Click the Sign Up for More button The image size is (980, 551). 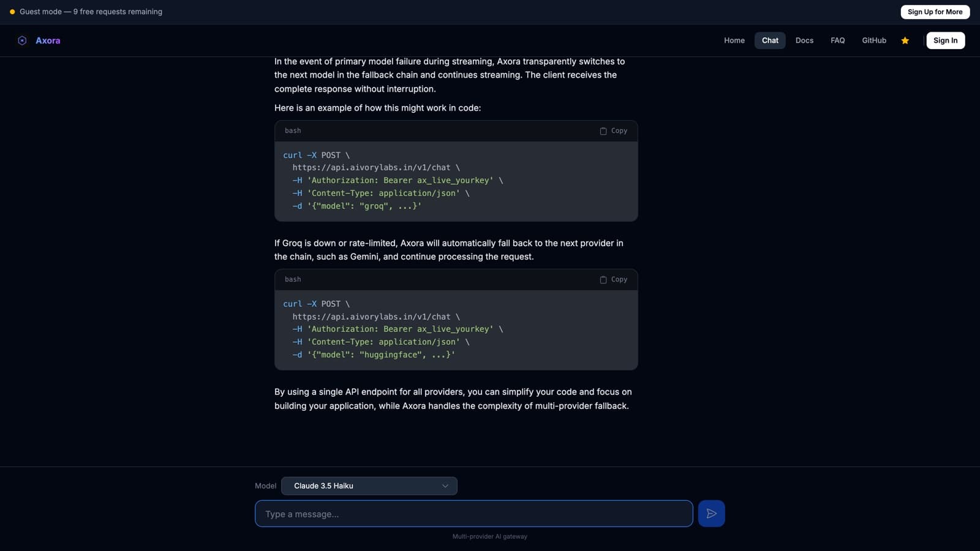tap(935, 12)
